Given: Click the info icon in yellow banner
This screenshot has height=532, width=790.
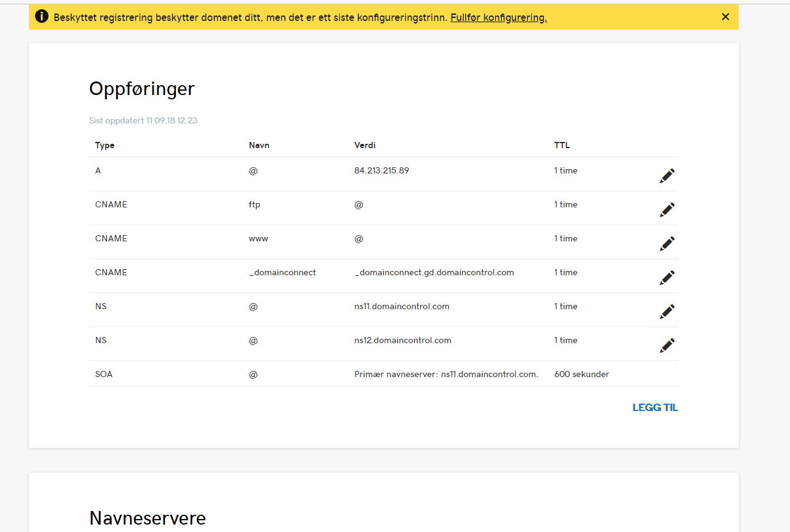Looking at the screenshot, I should pos(42,17).
